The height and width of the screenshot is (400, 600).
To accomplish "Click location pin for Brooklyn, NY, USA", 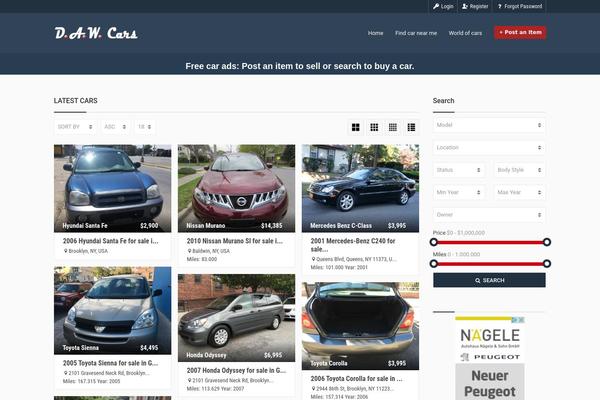I will 65,251.
